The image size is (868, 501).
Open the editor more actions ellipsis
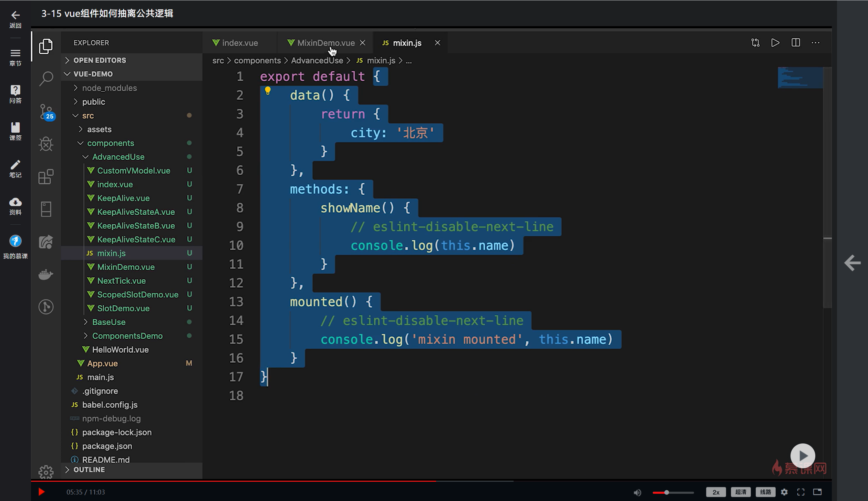point(816,43)
